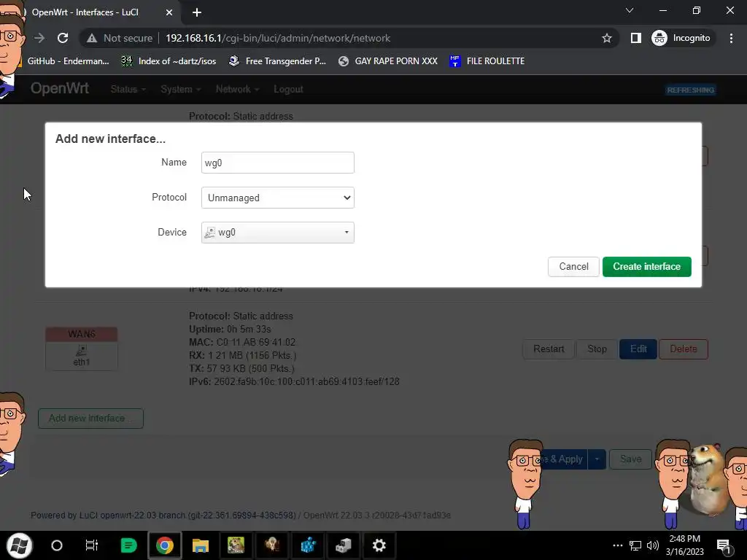Click the MAC address C0:11:AB:69:41:02 text
This screenshot has height=560, width=747.
click(x=256, y=343)
